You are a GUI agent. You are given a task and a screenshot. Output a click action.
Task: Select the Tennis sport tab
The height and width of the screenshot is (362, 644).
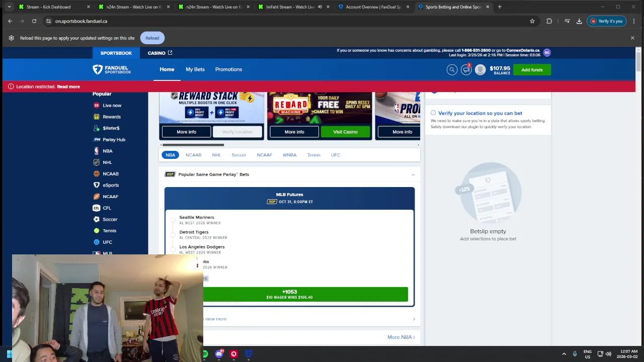point(314,155)
